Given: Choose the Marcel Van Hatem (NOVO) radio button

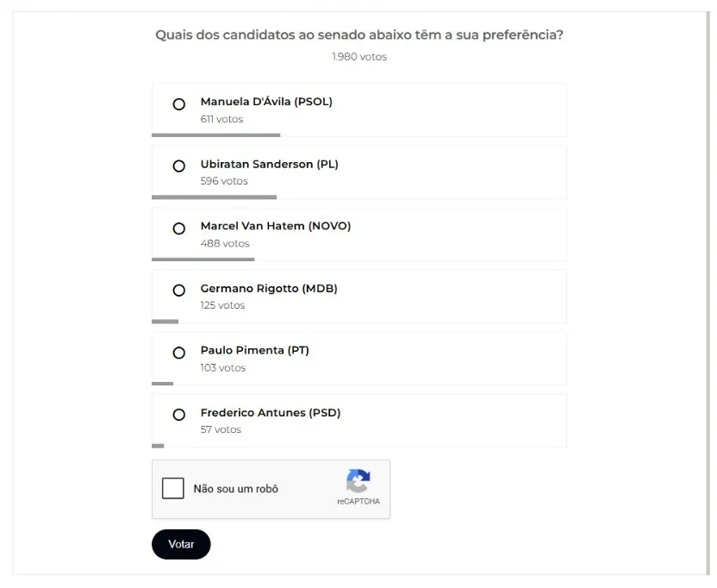Looking at the screenshot, I should tap(179, 228).
